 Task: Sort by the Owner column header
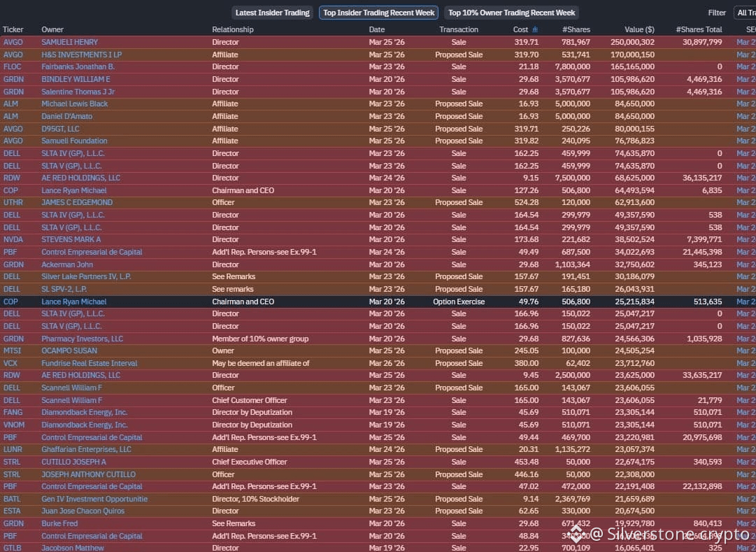[x=52, y=29]
